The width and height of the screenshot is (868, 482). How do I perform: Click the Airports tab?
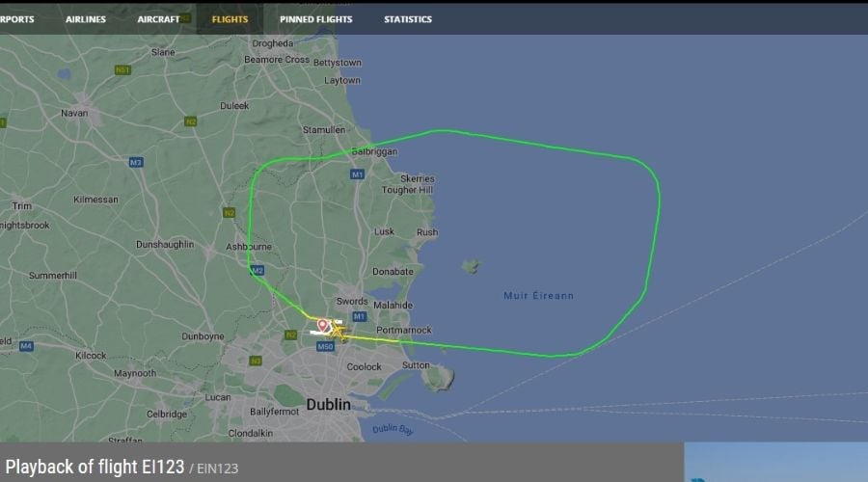(x=16, y=19)
